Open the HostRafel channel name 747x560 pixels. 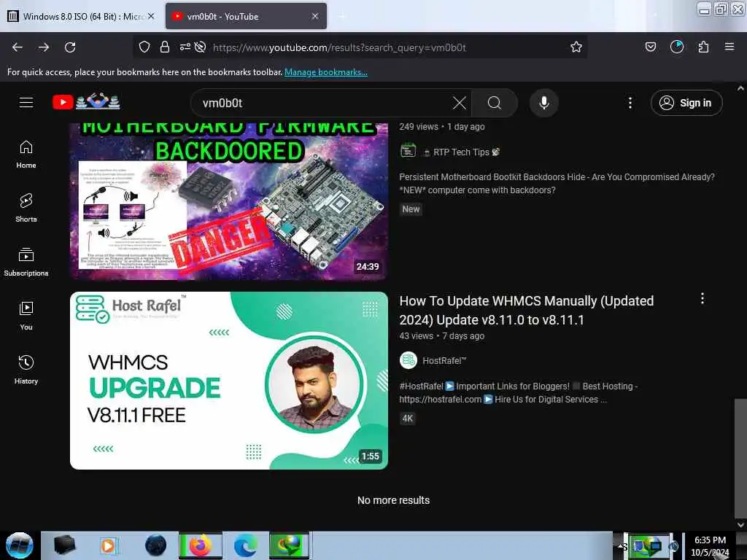tap(444, 360)
